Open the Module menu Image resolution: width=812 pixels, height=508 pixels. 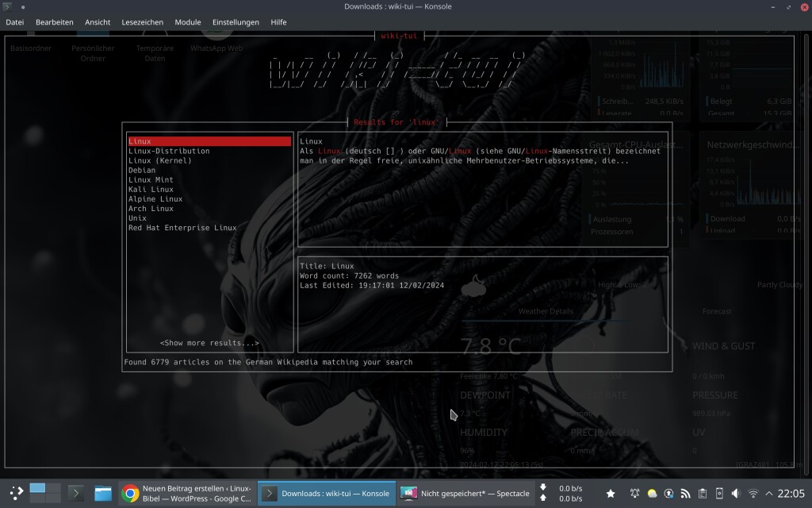[x=187, y=22]
